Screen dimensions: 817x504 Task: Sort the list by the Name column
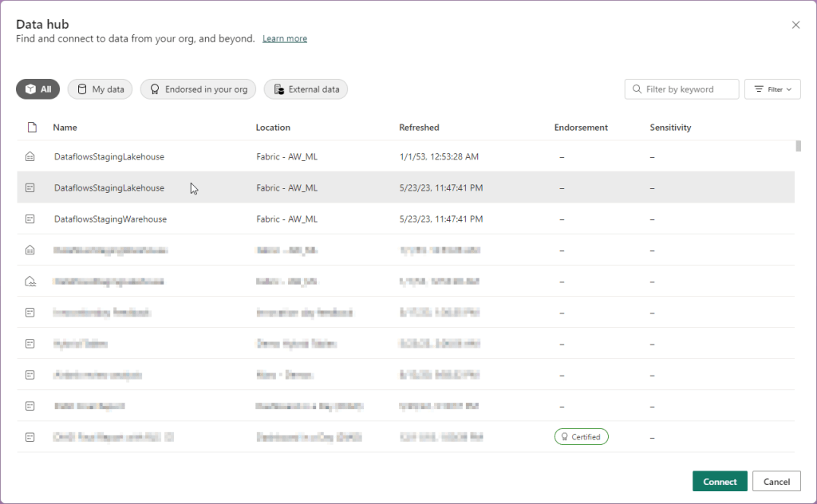pos(65,128)
